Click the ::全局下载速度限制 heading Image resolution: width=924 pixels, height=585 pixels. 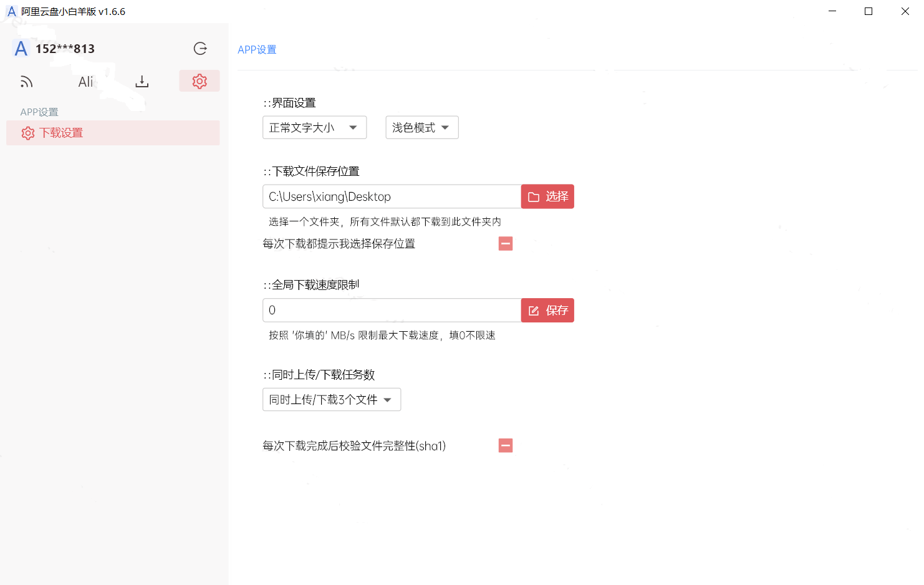tap(311, 285)
